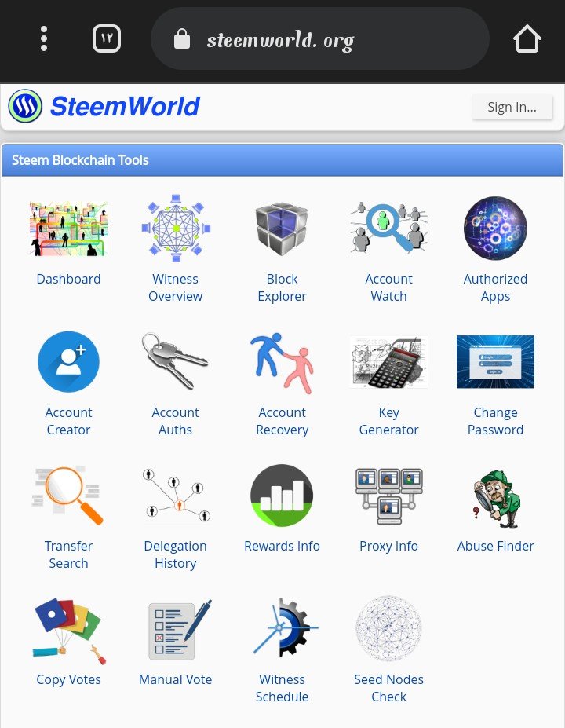The image size is (565, 728).
Task: Follow the Delegation History text link
Action: click(x=175, y=554)
